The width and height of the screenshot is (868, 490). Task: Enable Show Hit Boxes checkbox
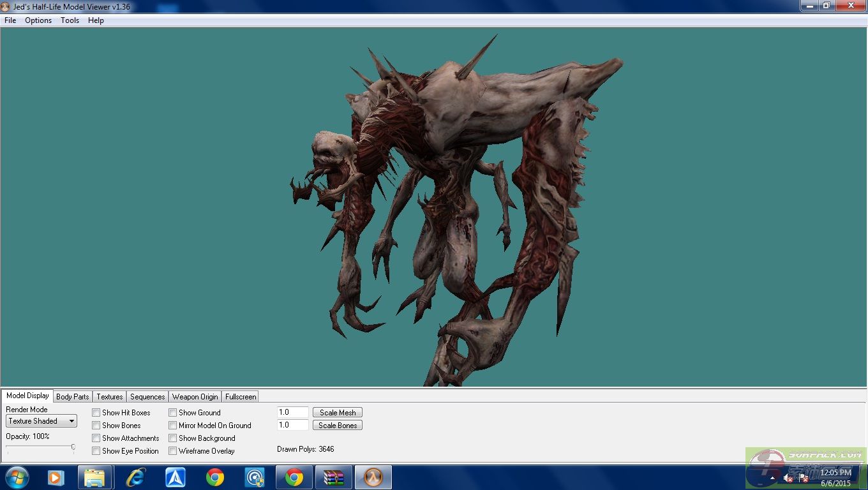pyautogui.click(x=96, y=413)
